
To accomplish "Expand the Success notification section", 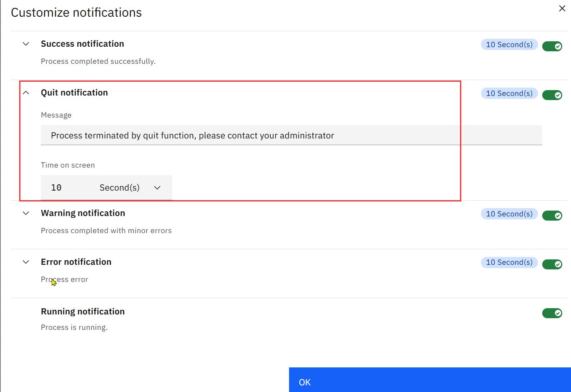I will tap(26, 44).
